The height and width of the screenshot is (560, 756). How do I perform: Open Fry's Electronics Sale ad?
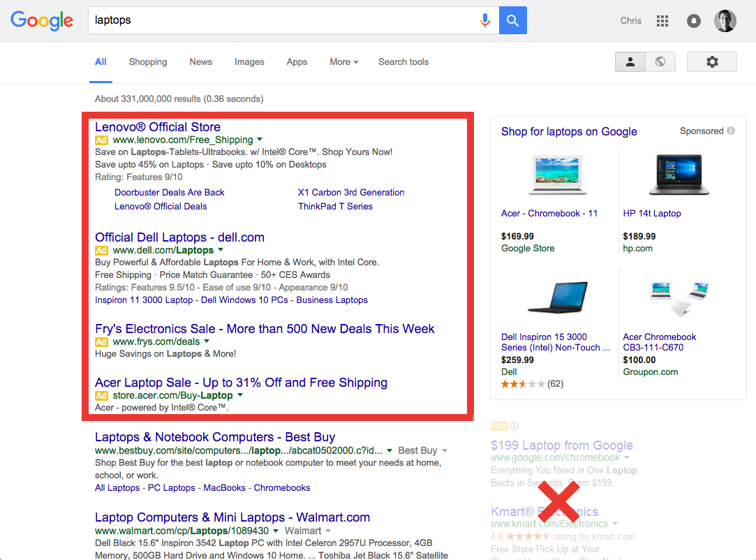click(265, 329)
